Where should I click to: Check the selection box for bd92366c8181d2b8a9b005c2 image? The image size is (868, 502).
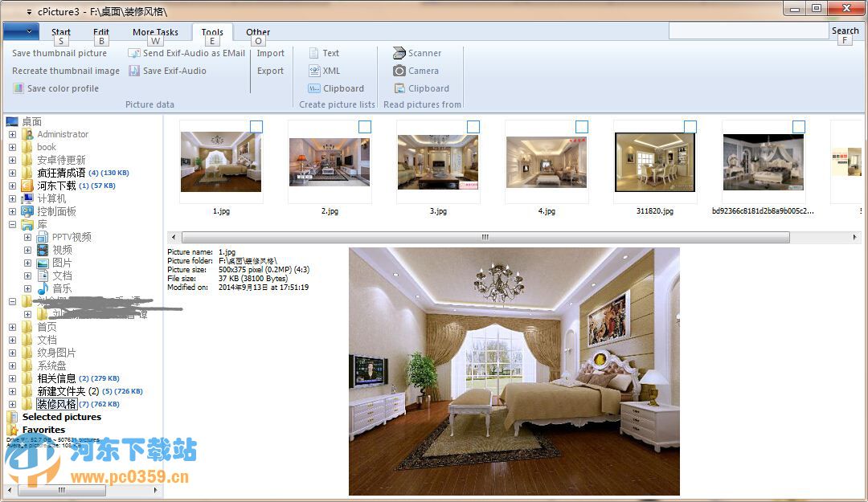799,127
